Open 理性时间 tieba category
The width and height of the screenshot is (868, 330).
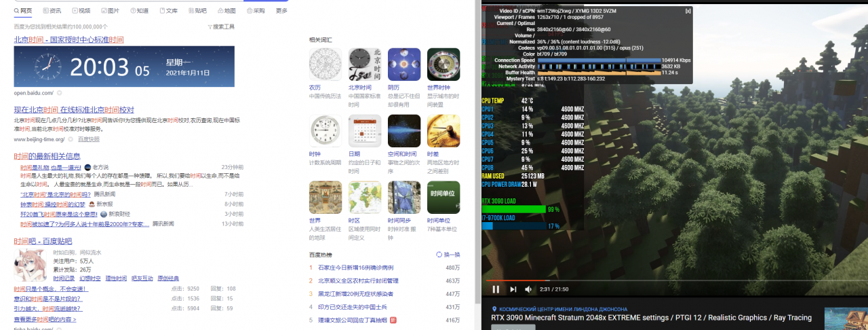pyautogui.click(x=116, y=278)
